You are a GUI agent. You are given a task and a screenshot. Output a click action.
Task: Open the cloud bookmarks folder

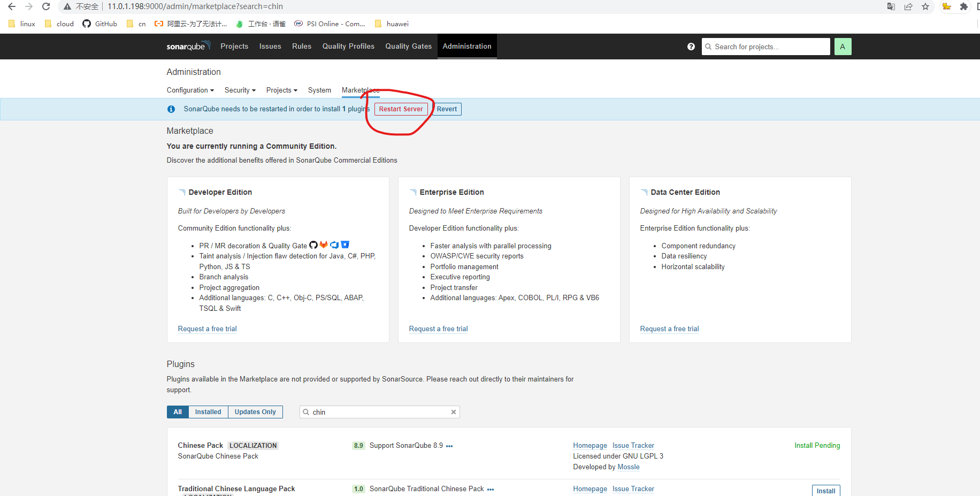pos(59,24)
